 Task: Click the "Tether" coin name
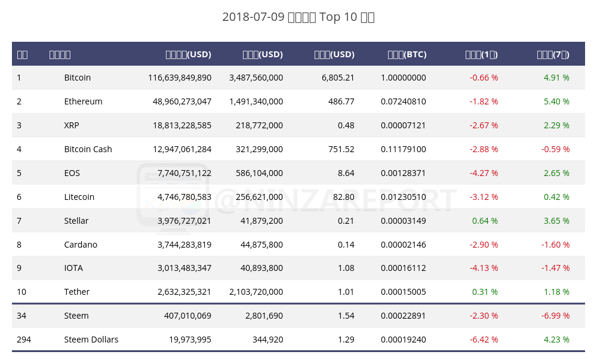[x=76, y=292]
